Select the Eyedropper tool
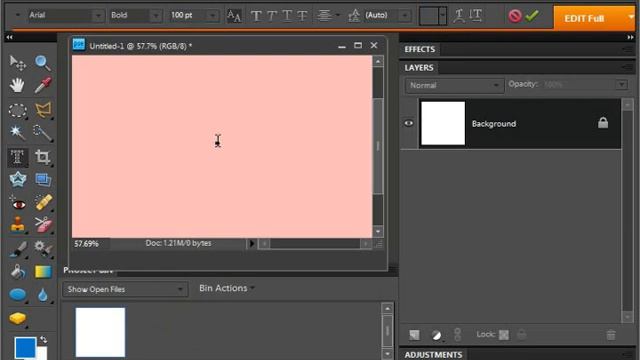Screen dimensions: 640x360 pos(42,85)
